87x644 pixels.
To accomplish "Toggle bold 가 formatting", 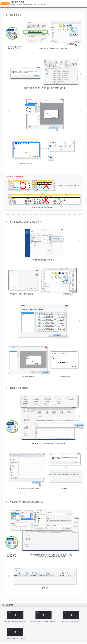I will pyautogui.click(x=50, y=146).
